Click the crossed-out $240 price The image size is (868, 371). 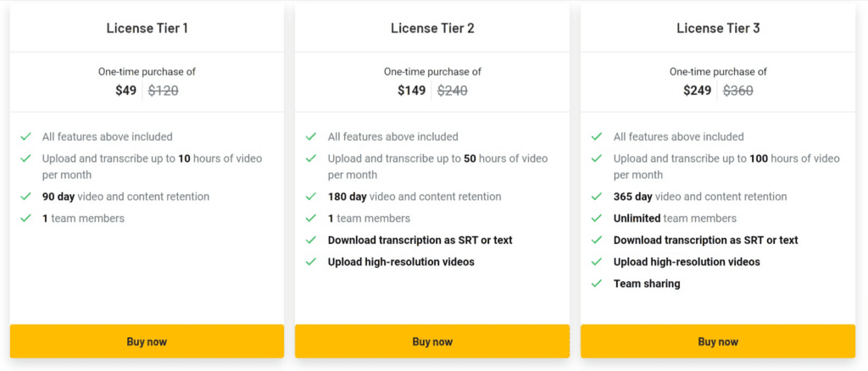tap(453, 91)
